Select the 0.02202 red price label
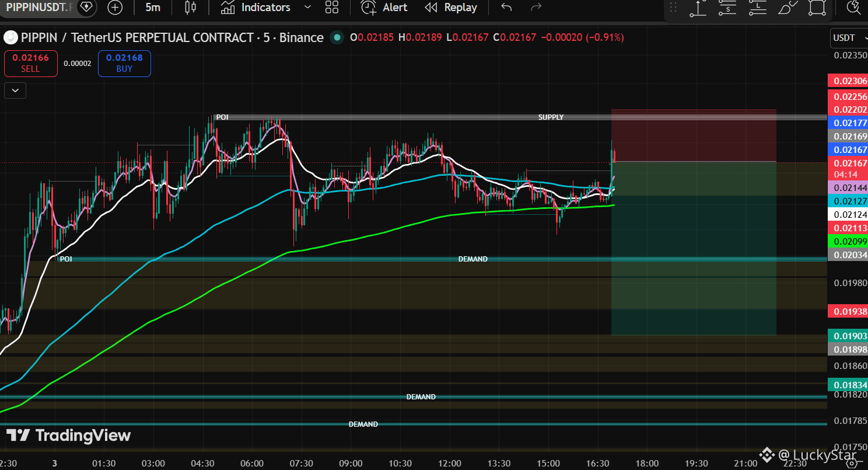 click(x=848, y=110)
